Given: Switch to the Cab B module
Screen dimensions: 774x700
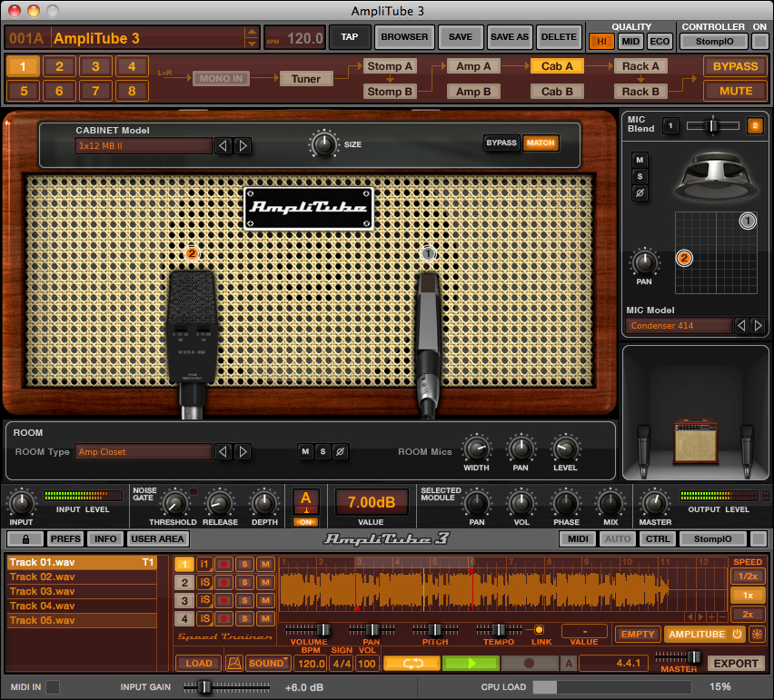Looking at the screenshot, I should point(557,92).
